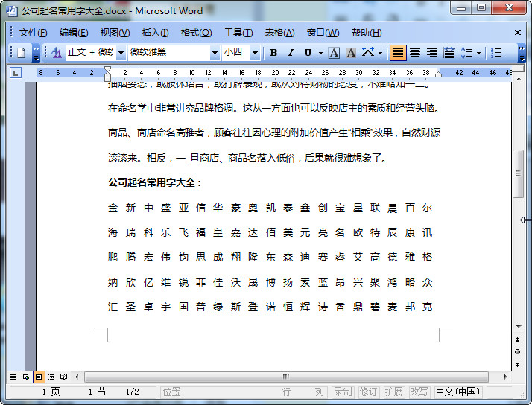Click the tab stop type selector on ruler

pyautogui.click(x=15, y=73)
